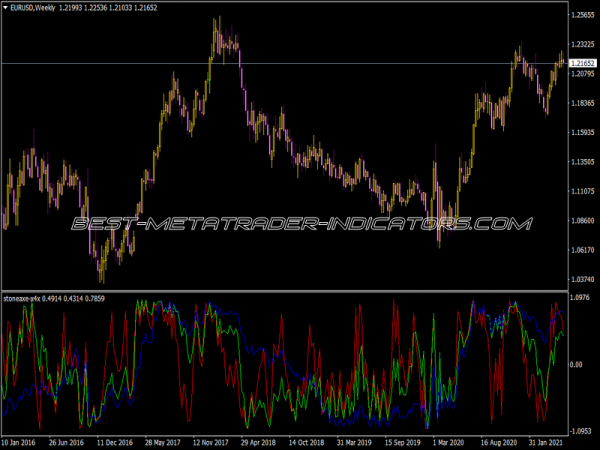This screenshot has width=600, height=450.
Task: Click the 1.25655 price scale label
Action: pos(582,15)
